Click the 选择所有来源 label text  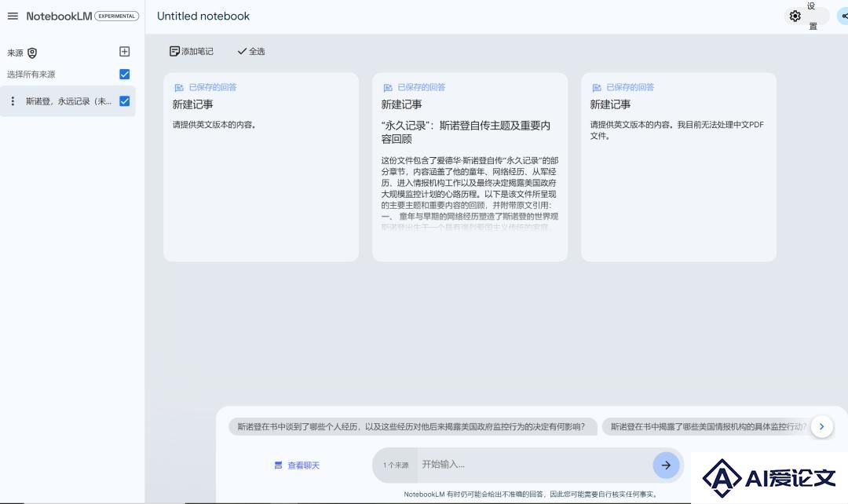coord(31,74)
